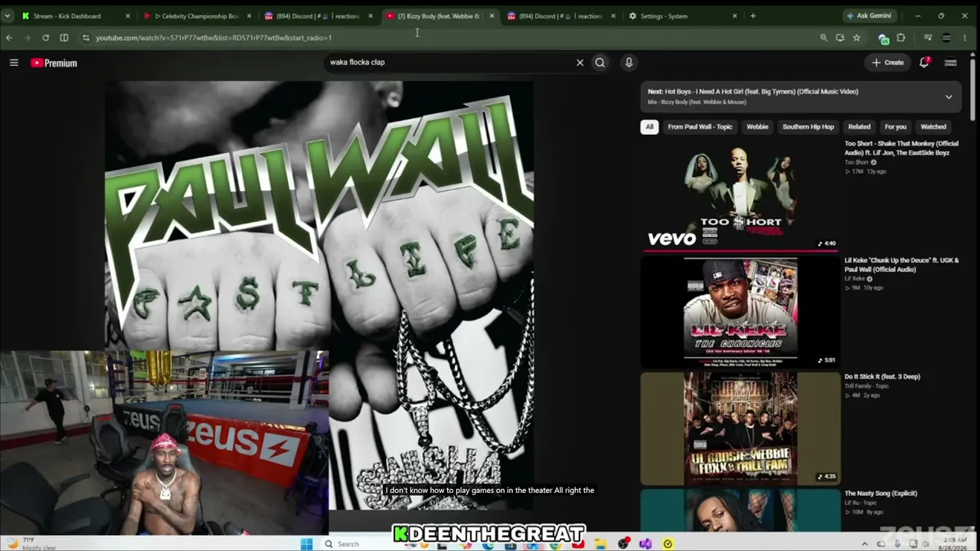The width and height of the screenshot is (980, 551).
Task: Open Lil Keke Chunk Up the Deuce title
Action: coord(901,265)
